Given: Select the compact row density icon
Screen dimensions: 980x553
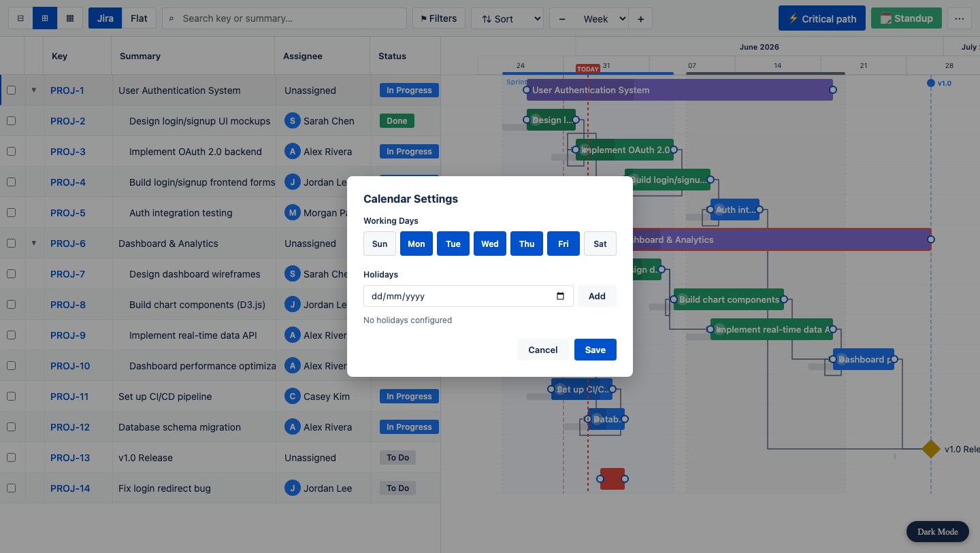Looking at the screenshot, I should [x=20, y=18].
